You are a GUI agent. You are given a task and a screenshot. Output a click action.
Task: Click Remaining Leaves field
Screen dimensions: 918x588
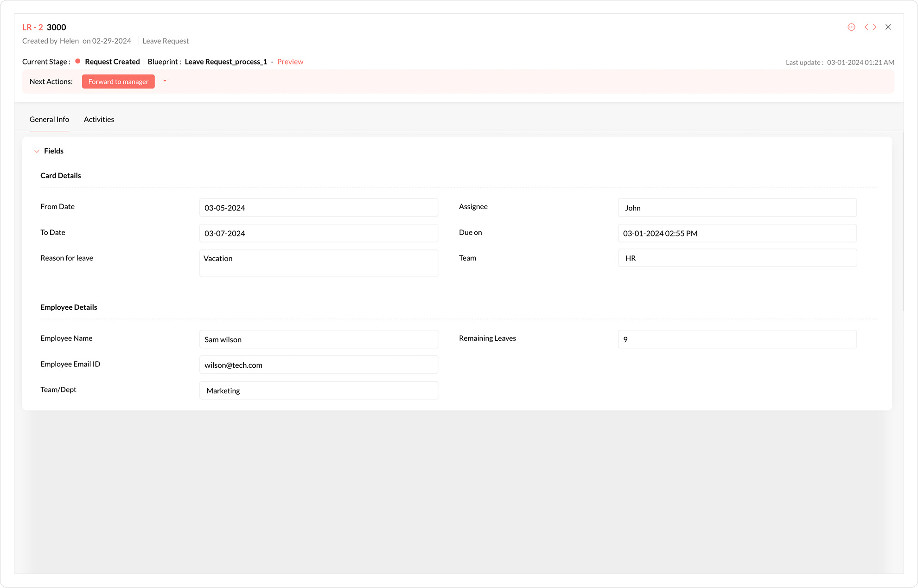click(737, 339)
